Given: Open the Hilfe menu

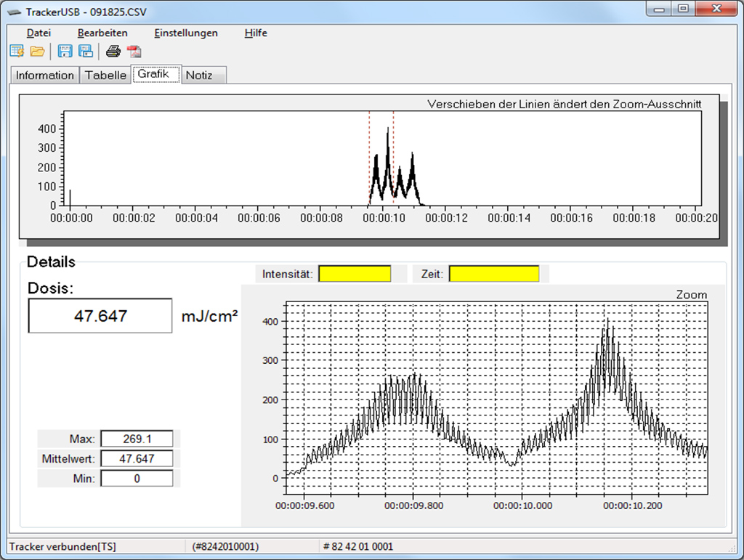Looking at the screenshot, I should [x=256, y=33].
